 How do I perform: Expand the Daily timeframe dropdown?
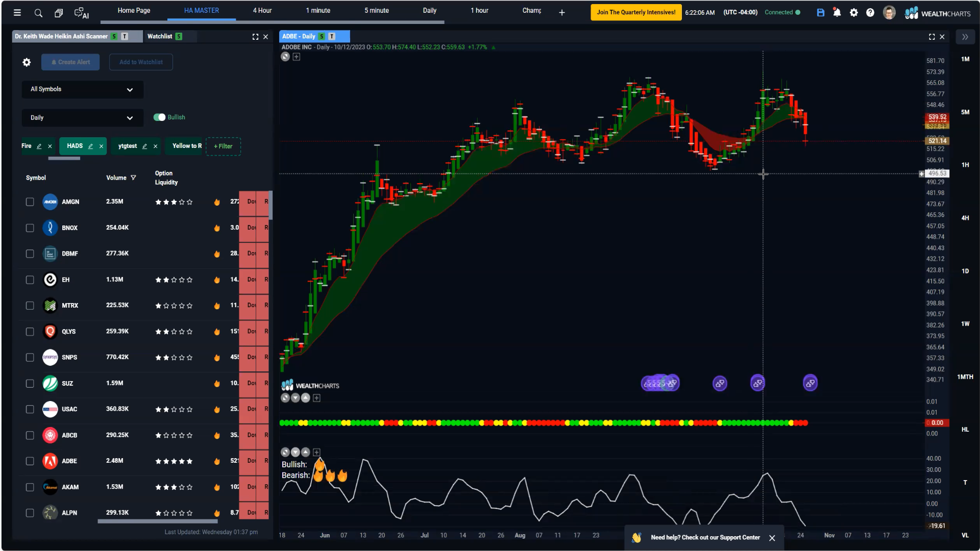tap(83, 118)
